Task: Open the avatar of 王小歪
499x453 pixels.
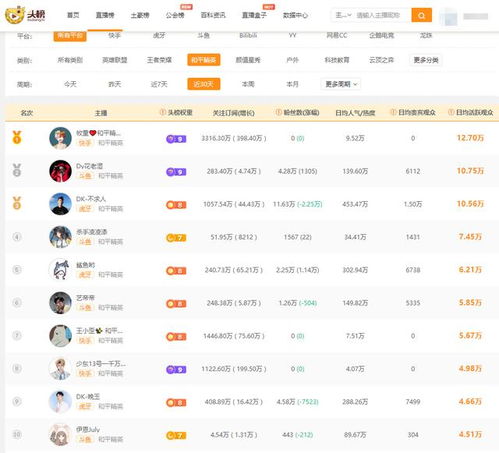Action: point(60,336)
